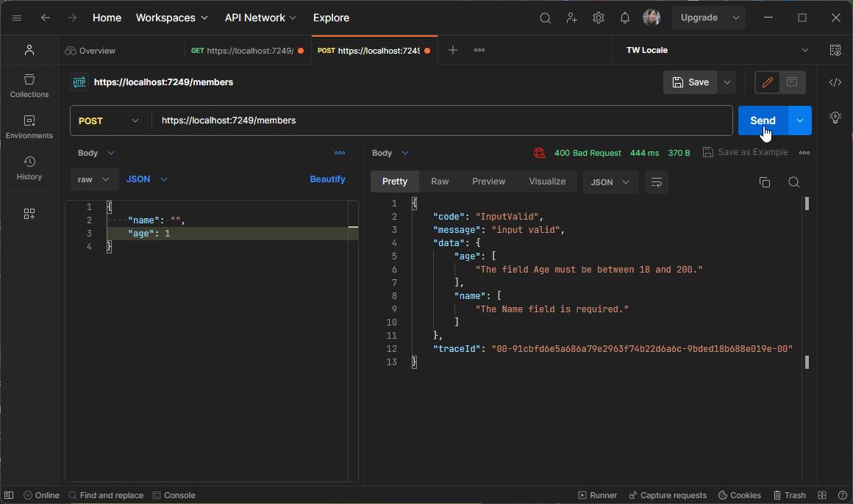
Task: Open Find and replace
Action: tap(106, 495)
